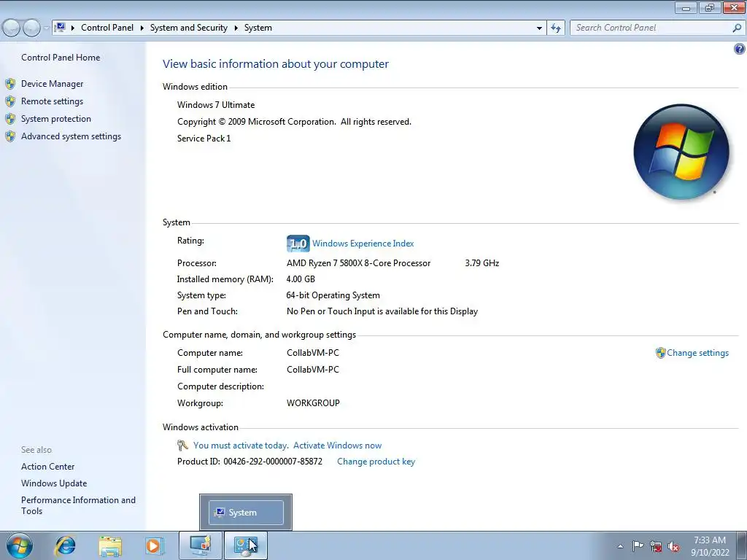Select the System window thumbnail preview
Image resolution: width=747 pixels, height=560 pixels.
click(246, 513)
